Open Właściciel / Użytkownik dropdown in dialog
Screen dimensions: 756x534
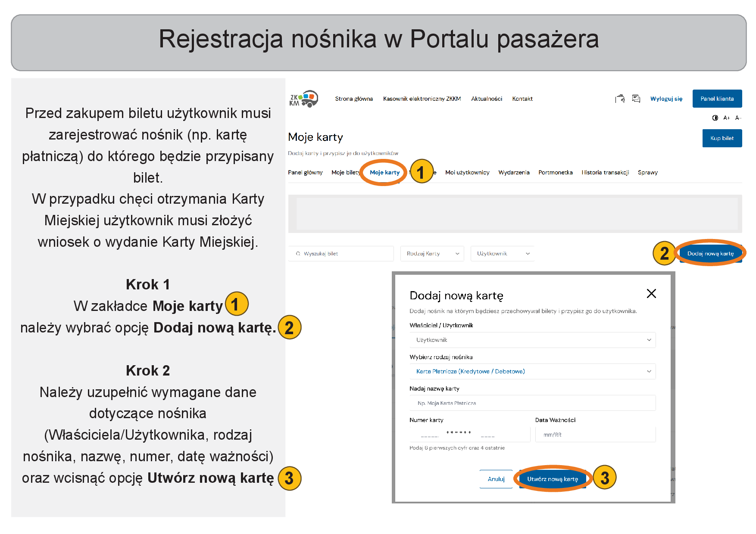pos(533,340)
